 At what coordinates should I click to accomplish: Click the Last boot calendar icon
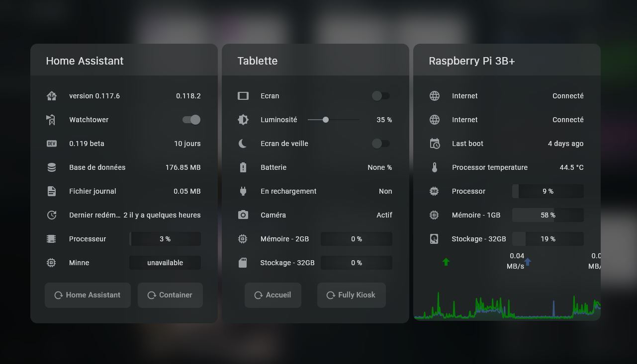click(x=435, y=144)
